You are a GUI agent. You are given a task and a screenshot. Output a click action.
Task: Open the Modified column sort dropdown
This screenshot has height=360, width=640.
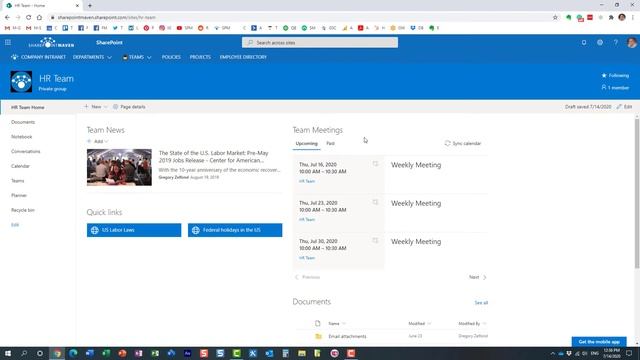[x=420, y=323]
